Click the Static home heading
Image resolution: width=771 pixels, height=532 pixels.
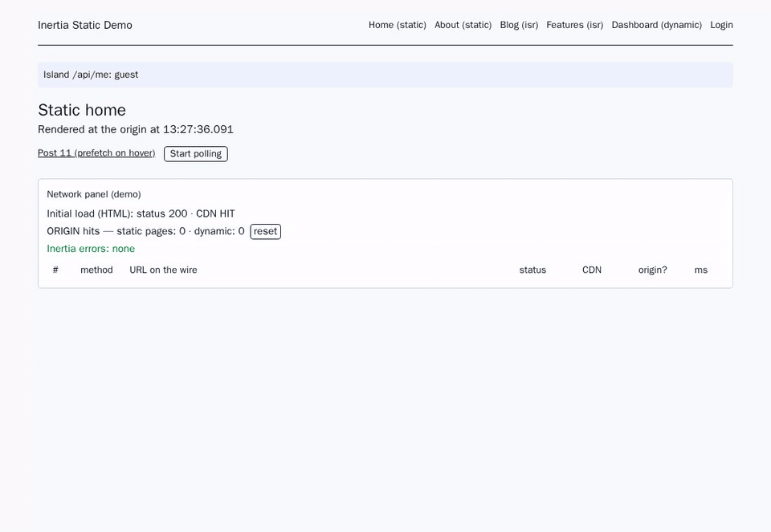click(82, 110)
